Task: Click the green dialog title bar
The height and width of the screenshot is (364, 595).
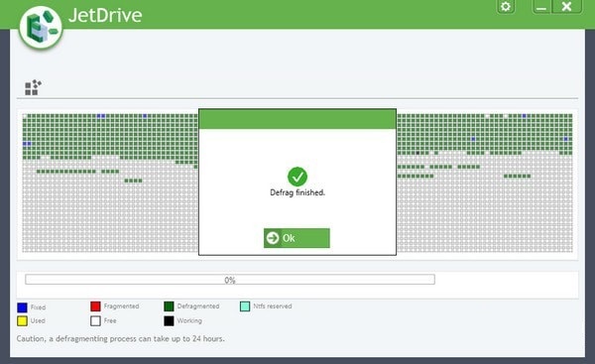Action: (297, 119)
